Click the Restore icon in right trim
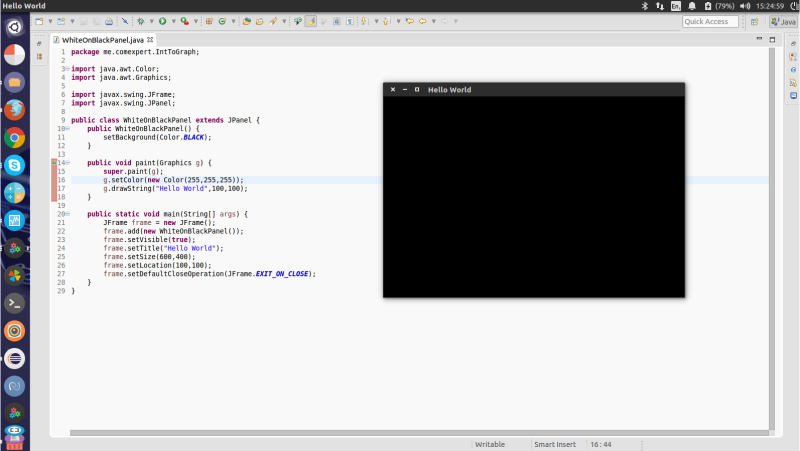Image resolution: width=800 pixels, height=451 pixels. pyautogui.click(x=793, y=44)
